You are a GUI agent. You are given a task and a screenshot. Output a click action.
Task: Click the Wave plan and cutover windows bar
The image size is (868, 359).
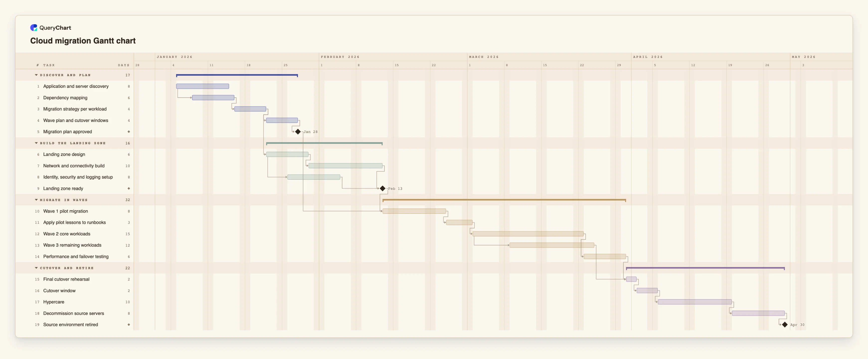[x=282, y=120]
